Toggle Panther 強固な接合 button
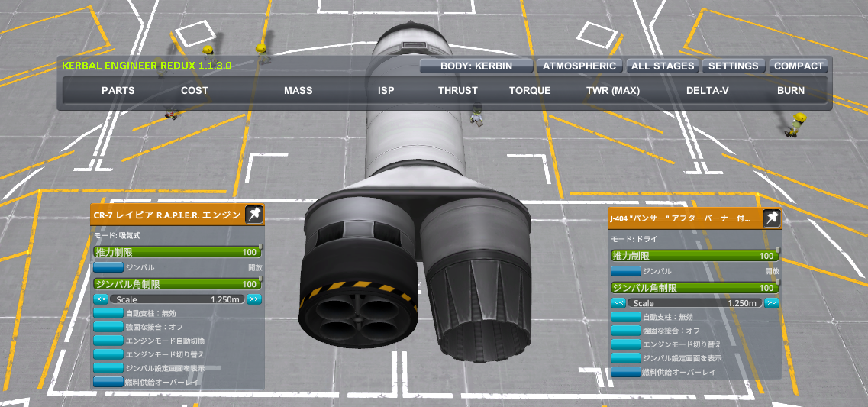Viewport: 868px width, 407px height. [625, 331]
